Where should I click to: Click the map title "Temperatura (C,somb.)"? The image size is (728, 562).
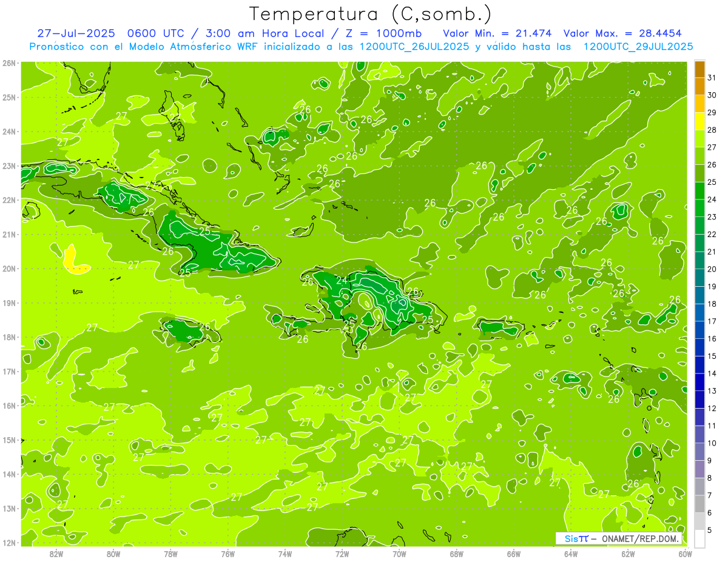coord(371,14)
